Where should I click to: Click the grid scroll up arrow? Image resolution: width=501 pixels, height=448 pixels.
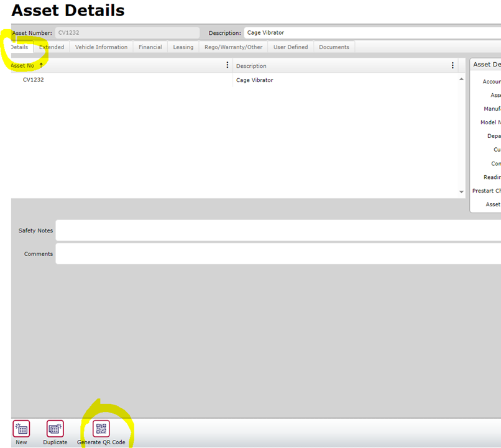coord(461,80)
